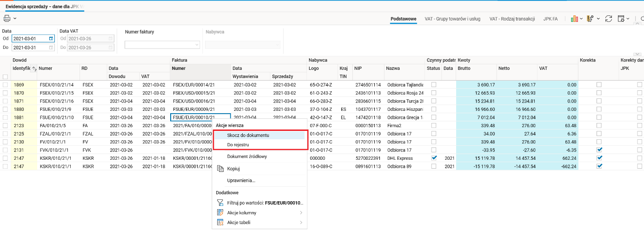Click the printer icon
The width and height of the screenshot is (644, 232).
coord(7,18)
